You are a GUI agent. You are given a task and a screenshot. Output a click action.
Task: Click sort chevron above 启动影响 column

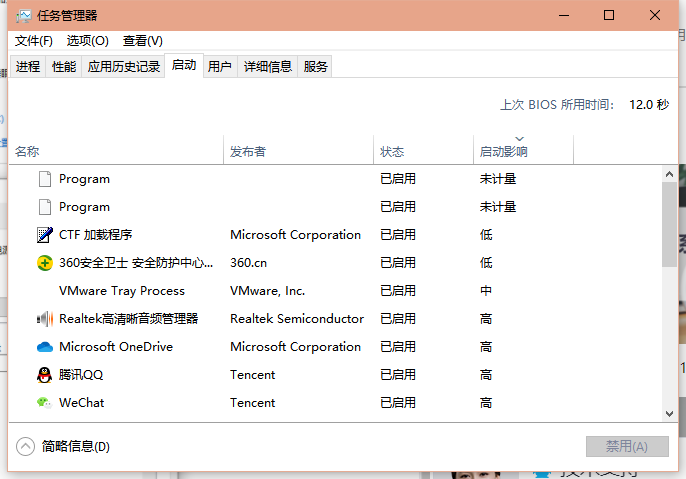(519, 139)
